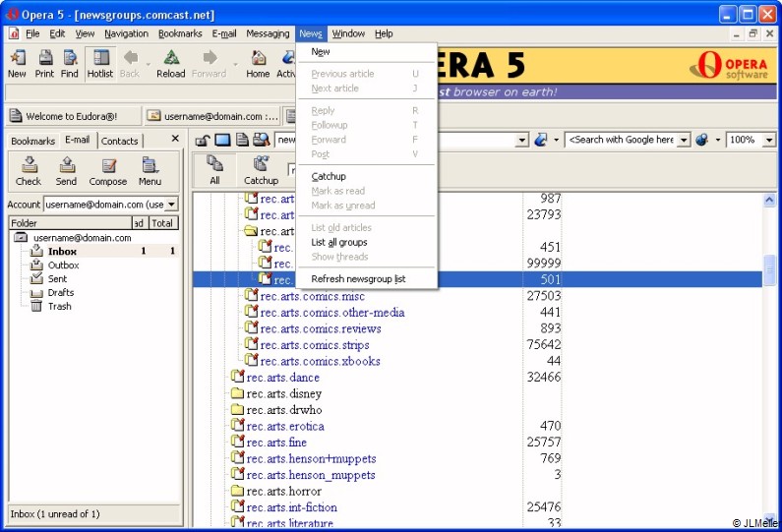782x532 pixels.
Task: Click the Trash folder icon
Action: [36, 306]
